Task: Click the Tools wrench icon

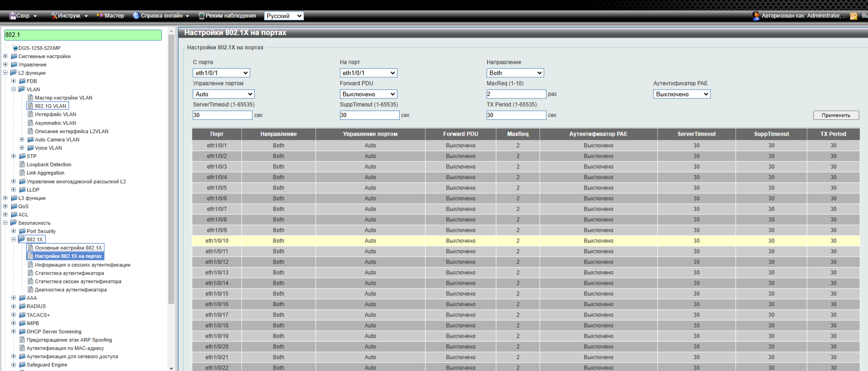Action: 54,16
